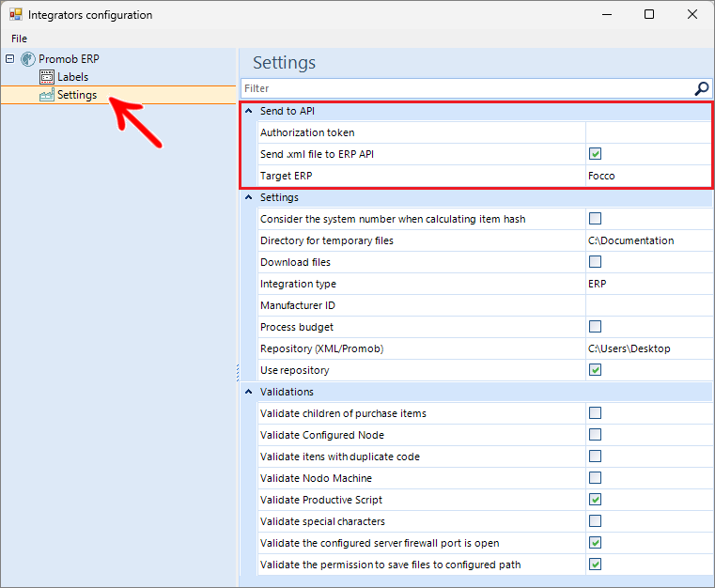Check Validate special characters box

(595, 521)
